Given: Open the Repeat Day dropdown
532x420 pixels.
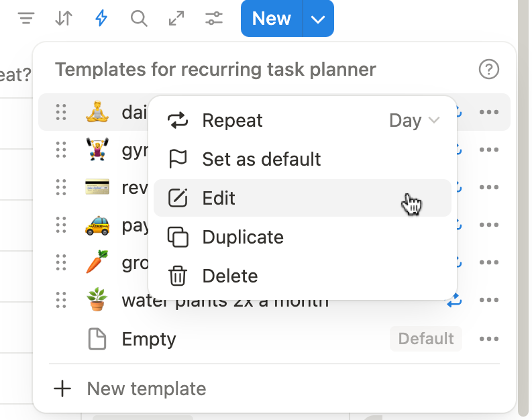Looking at the screenshot, I should coord(415,121).
